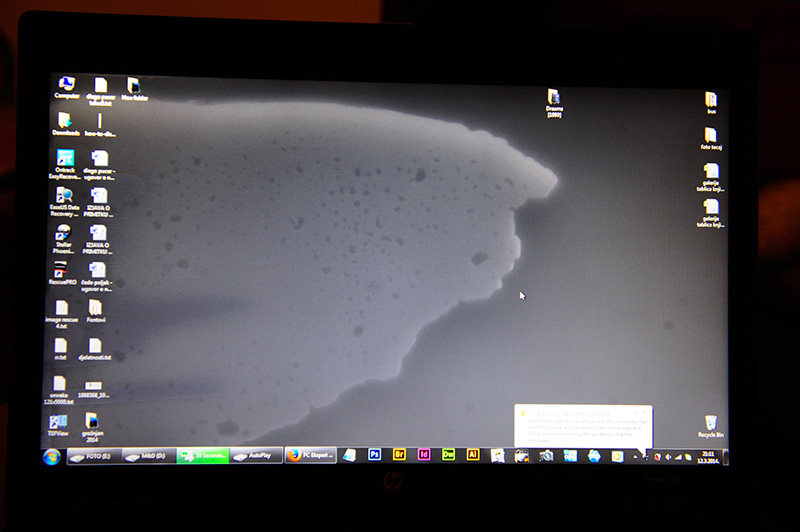The height and width of the screenshot is (532, 800).
Task: Open the volume speaker tray icon
Action: pyautogui.click(x=668, y=457)
